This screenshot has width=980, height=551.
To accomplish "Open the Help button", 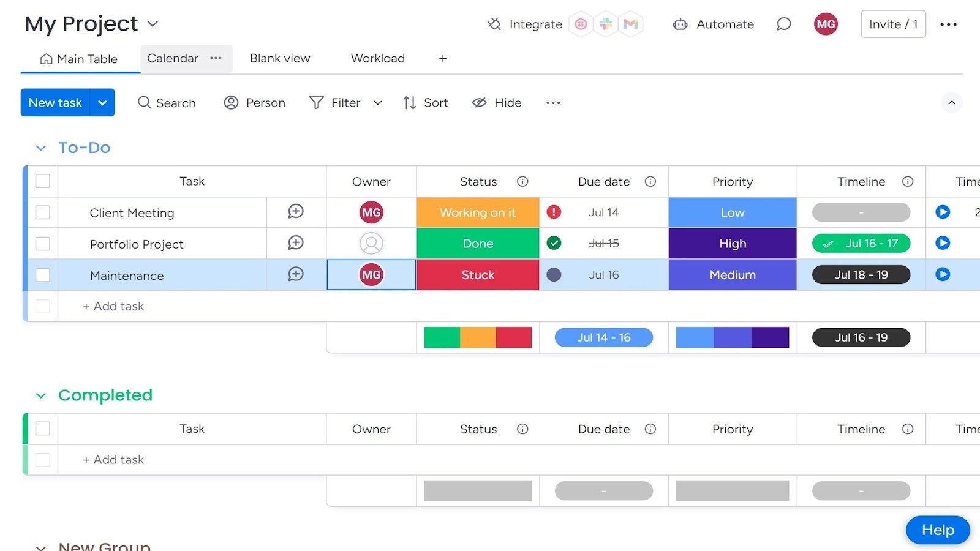I will click(x=938, y=530).
